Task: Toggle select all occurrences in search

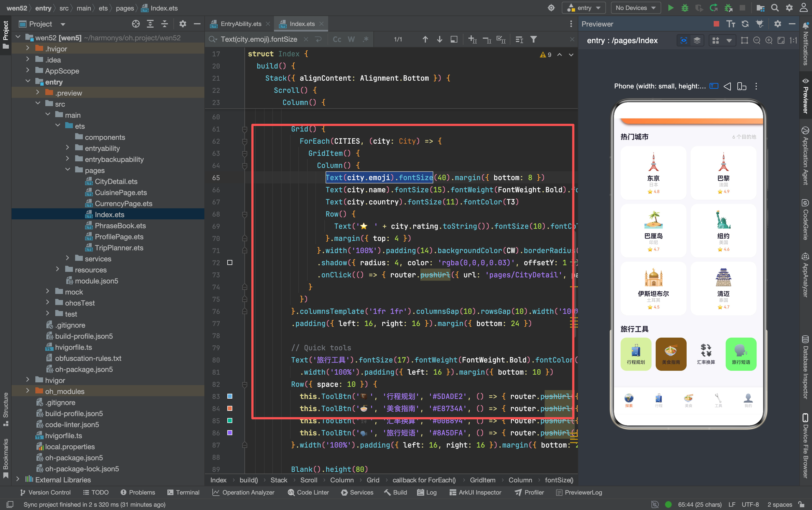Action: (501, 40)
